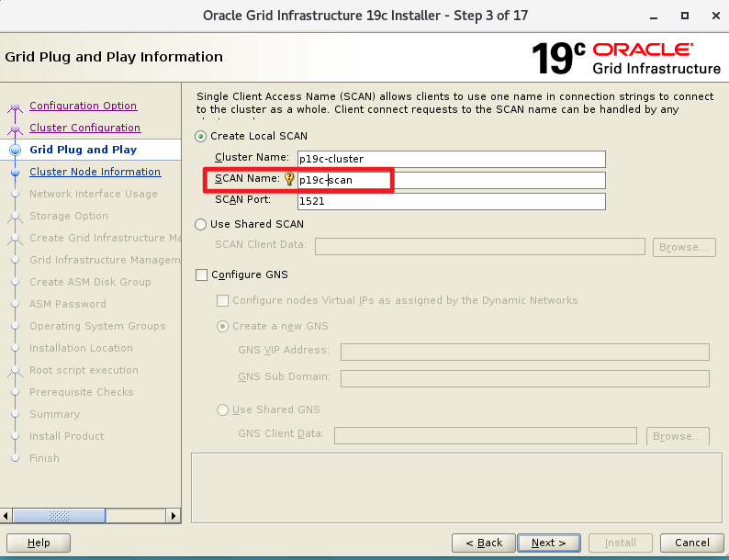Click the Operating System Groups step
The width and height of the screenshot is (729, 560).
[x=97, y=326]
